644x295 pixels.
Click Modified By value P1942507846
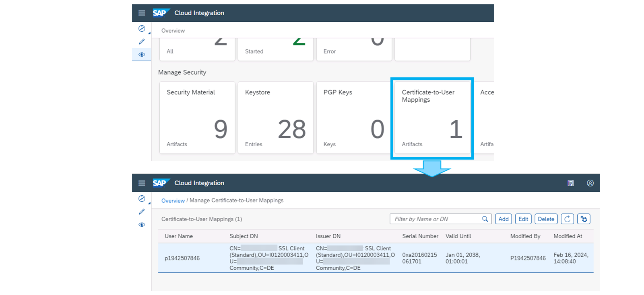pyautogui.click(x=528, y=258)
